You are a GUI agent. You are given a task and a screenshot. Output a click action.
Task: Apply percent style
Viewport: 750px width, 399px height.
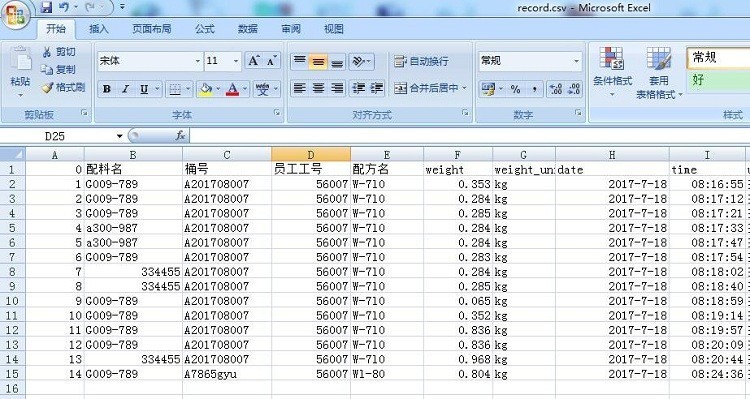pyautogui.click(x=515, y=89)
